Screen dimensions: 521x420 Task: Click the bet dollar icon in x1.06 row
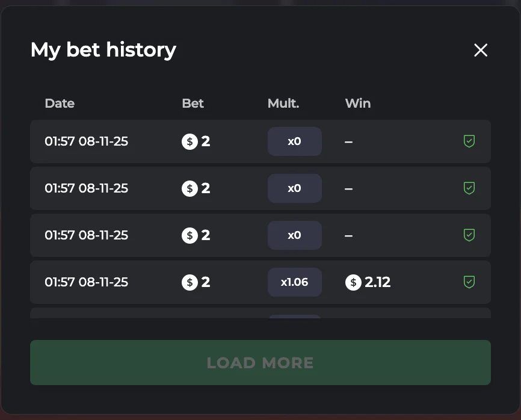(x=190, y=282)
